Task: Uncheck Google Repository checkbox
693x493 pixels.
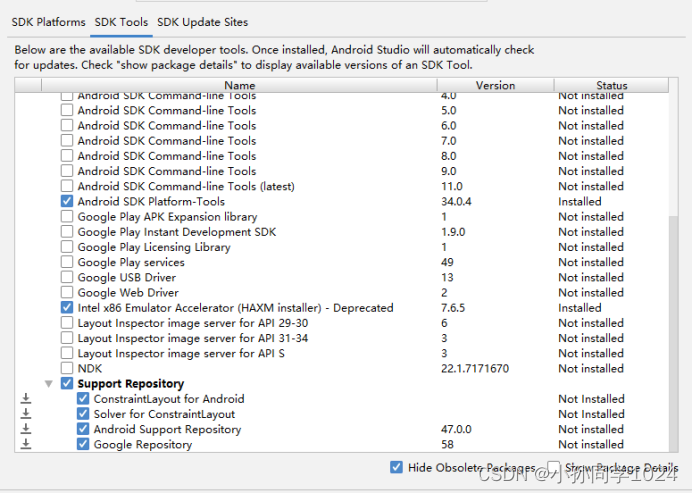Action: coord(83,444)
